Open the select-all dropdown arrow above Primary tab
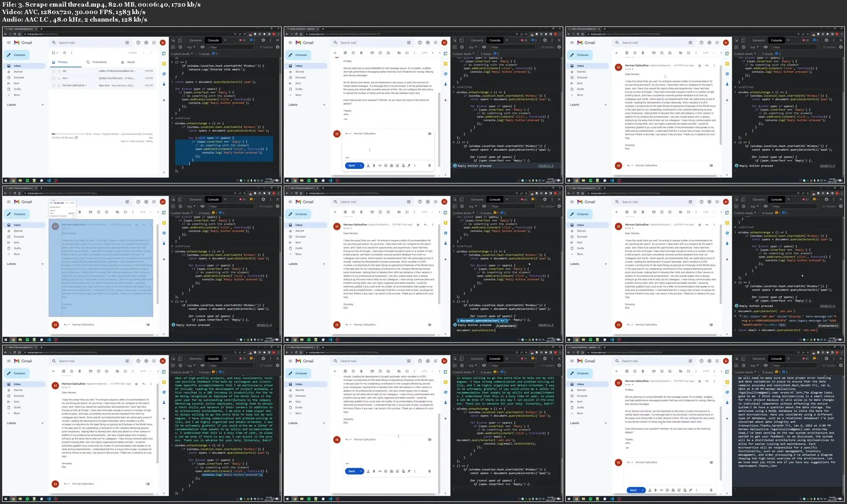847x504 pixels. click(x=57, y=53)
